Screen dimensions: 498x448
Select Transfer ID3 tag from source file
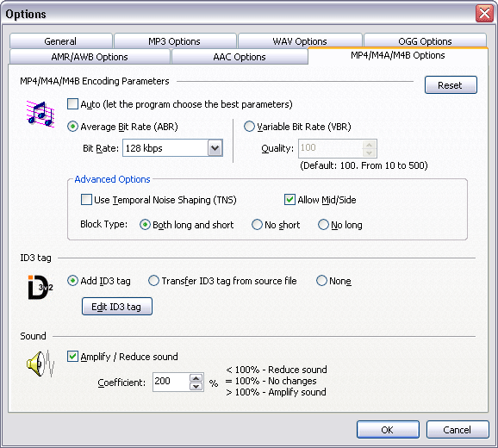coord(153,281)
